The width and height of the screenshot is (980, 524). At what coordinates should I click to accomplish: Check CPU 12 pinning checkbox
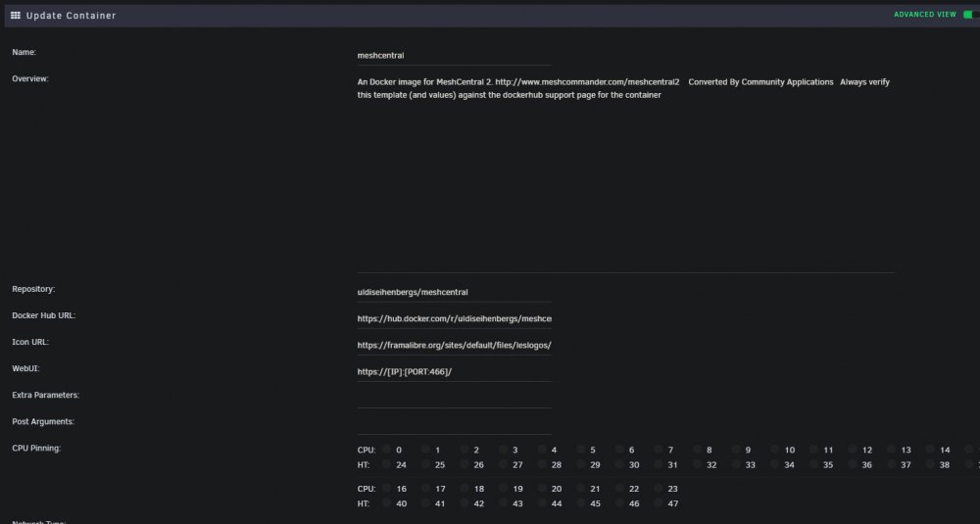[x=853, y=450]
